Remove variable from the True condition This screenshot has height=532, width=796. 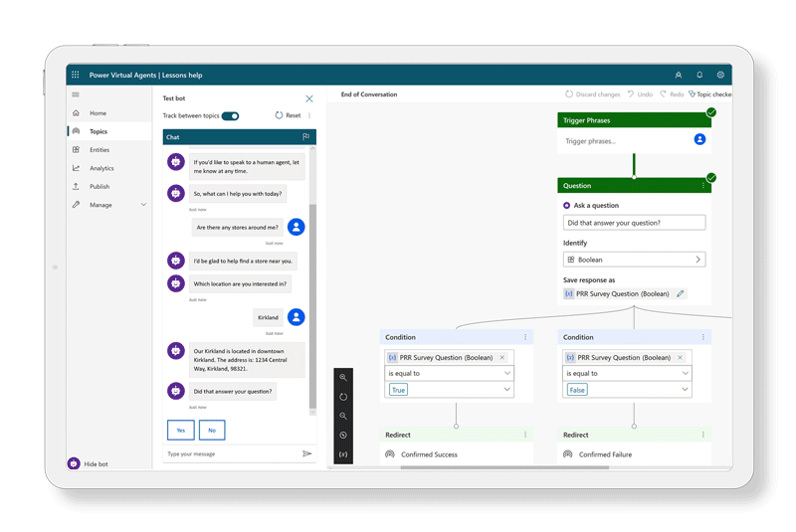pyautogui.click(x=502, y=358)
